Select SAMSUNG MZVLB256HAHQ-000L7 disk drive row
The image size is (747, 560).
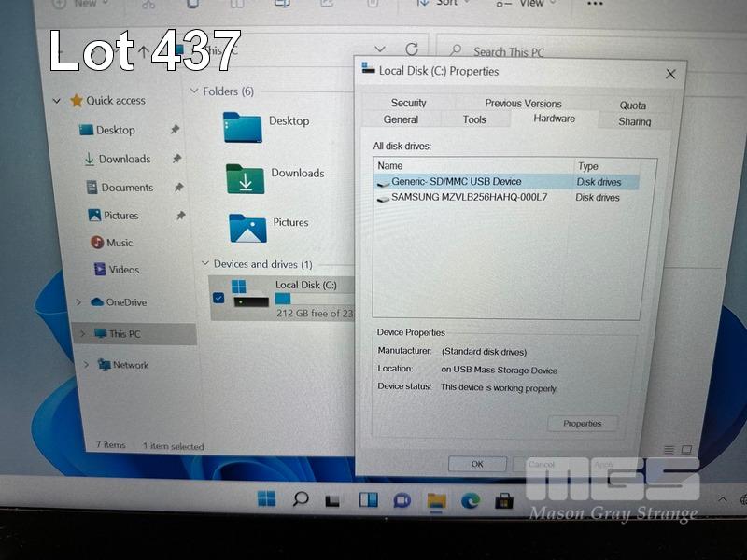pyautogui.click(x=469, y=198)
